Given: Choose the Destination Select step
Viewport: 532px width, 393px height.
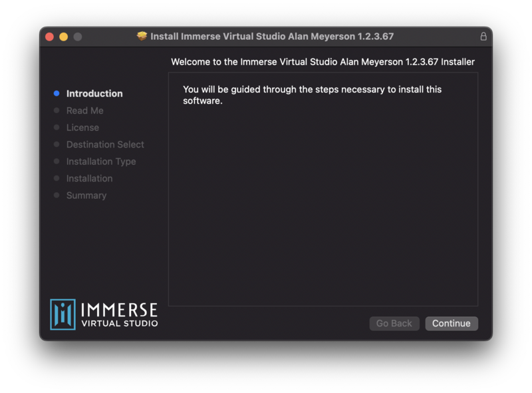Looking at the screenshot, I should pyautogui.click(x=105, y=144).
